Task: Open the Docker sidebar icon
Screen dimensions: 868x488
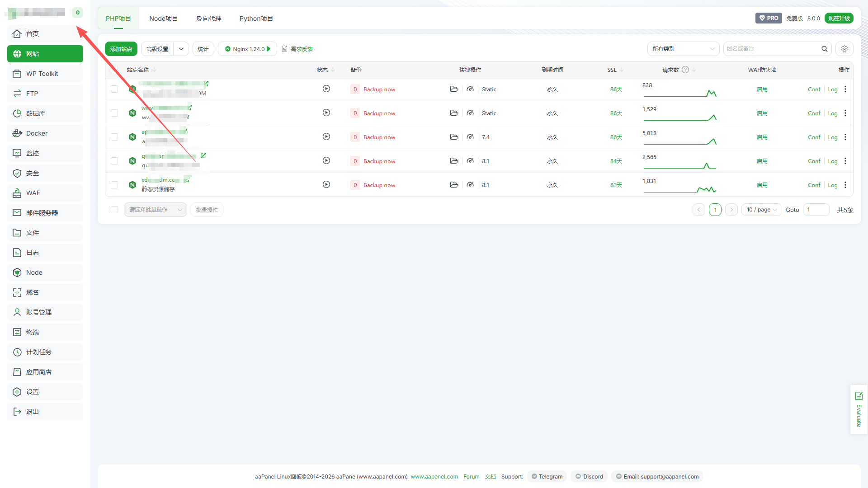Action: 17,133
